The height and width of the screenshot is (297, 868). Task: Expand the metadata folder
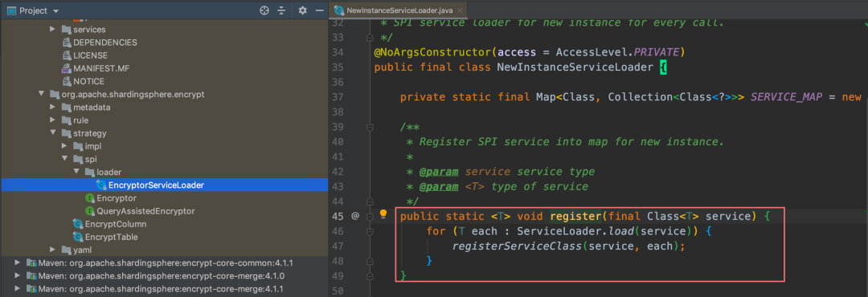[x=52, y=108]
